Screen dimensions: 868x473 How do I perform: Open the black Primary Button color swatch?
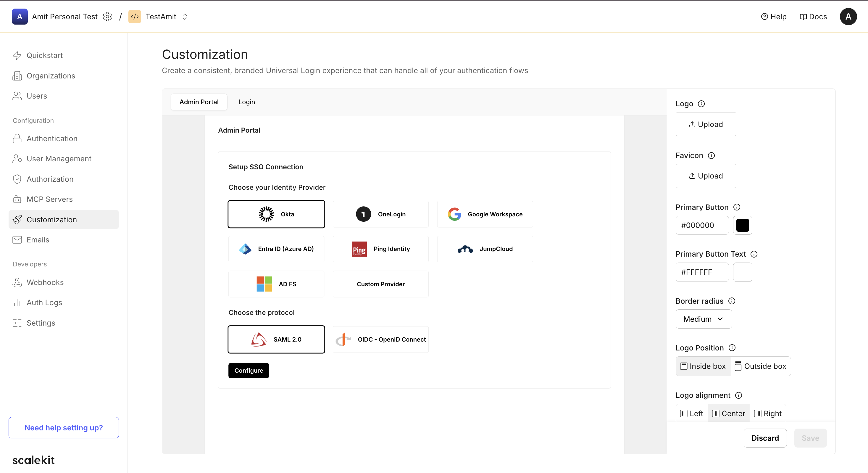pyautogui.click(x=742, y=225)
